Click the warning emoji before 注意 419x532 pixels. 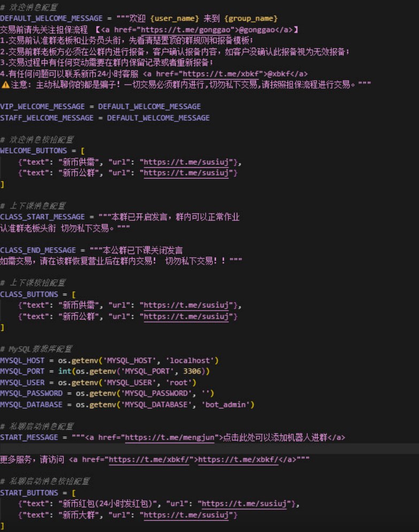click(5, 85)
